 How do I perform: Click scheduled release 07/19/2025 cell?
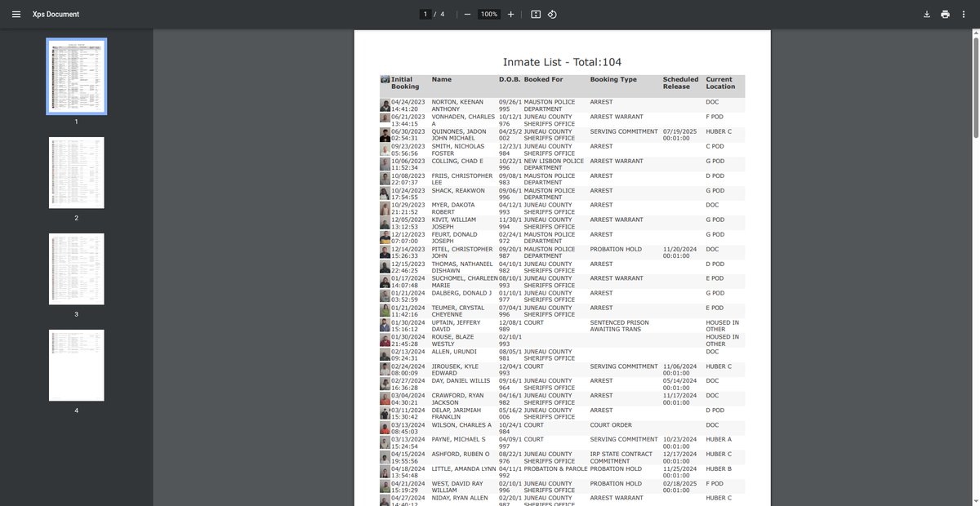tap(679, 135)
